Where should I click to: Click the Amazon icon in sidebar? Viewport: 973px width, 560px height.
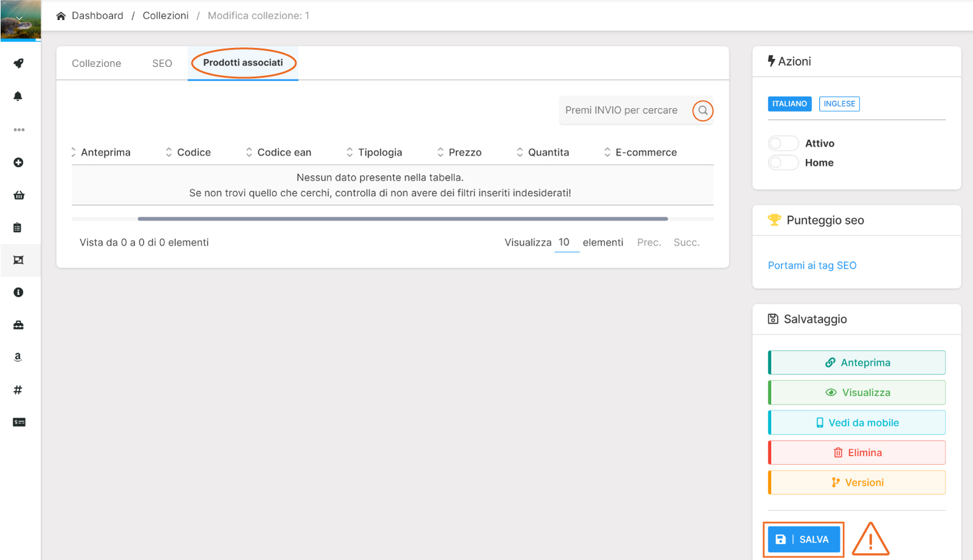18,357
